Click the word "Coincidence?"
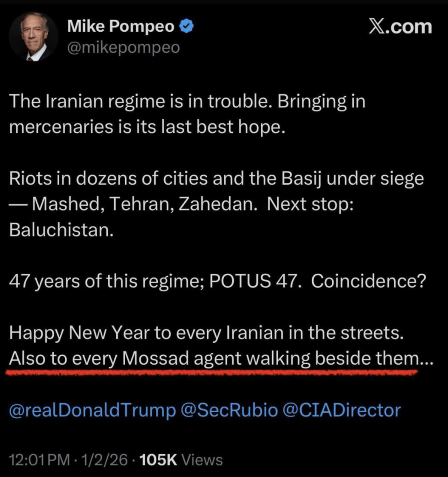448x477 pixels. pyautogui.click(x=368, y=283)
